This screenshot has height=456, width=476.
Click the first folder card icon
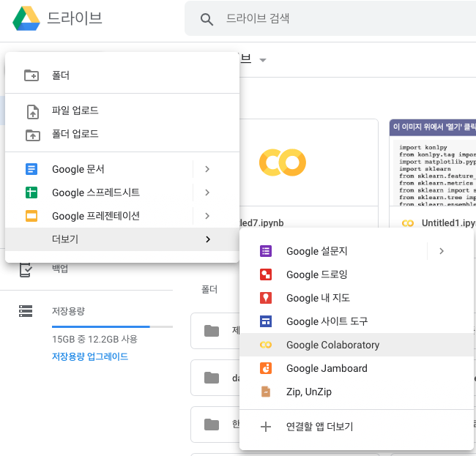(212, 331)
